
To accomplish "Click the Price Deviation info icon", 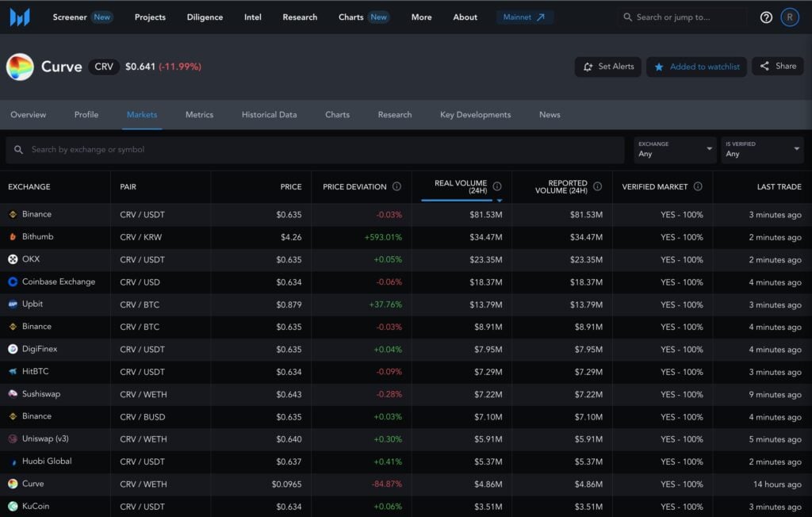I will pyautogui.click(x=396, y=186).
